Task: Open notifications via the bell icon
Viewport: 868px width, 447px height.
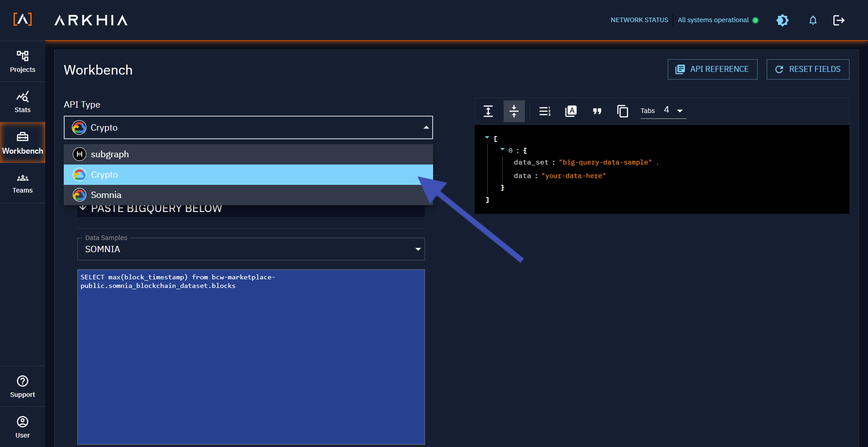Action: click(812, 20)
